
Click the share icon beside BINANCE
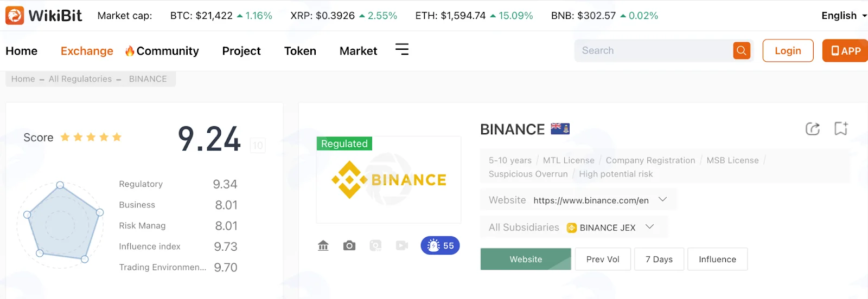(812, 129)
